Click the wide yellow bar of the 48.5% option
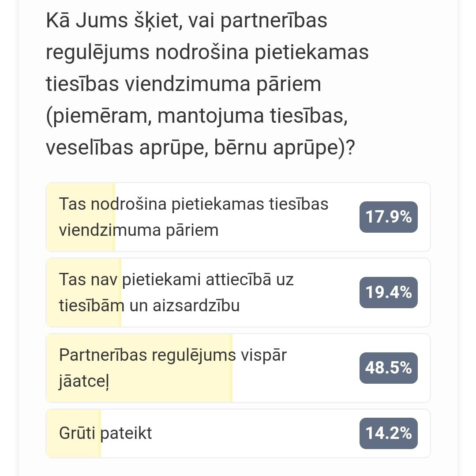The height and width of the screenshot is (476, 476). pyautogui.click(x=139, y=368)
